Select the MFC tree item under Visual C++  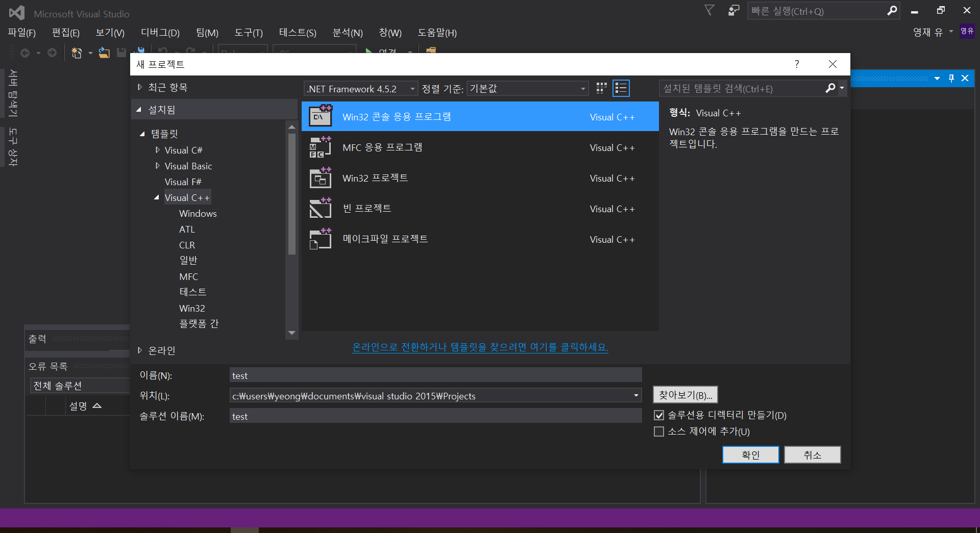(188, 276)
